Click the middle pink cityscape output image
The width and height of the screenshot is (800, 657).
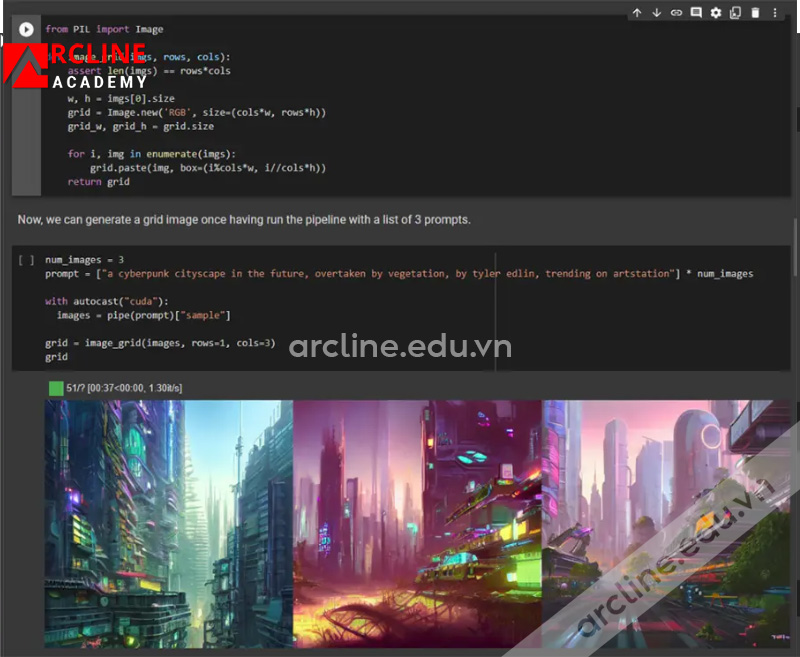[x=417, y=523]
